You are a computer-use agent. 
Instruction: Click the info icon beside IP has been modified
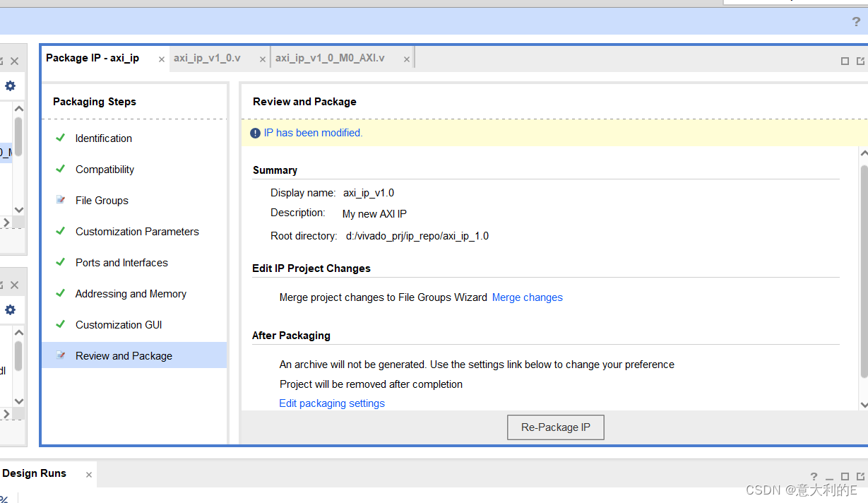point(256,133)
